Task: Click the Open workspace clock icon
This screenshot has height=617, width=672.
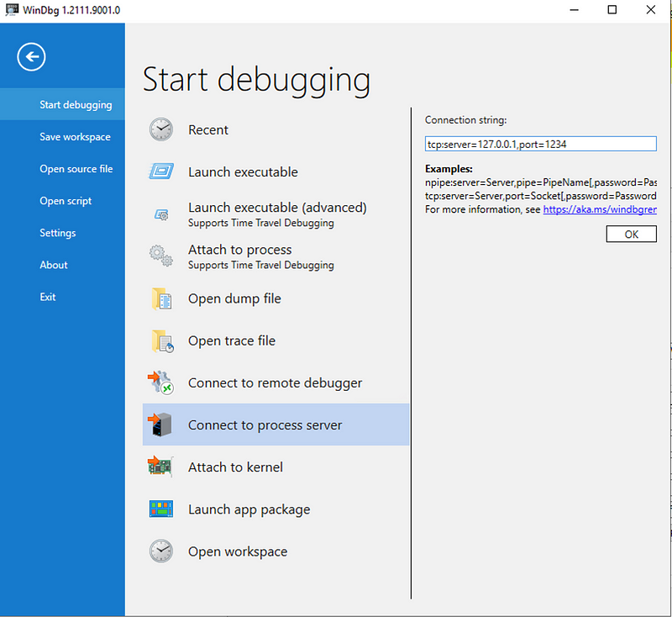Action: pos(161,551)
